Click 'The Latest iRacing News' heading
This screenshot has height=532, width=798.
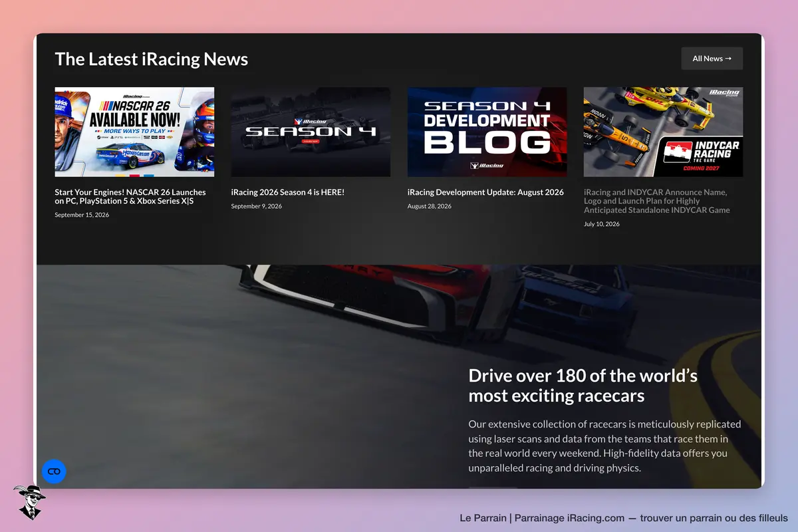[x=152, y=59]
